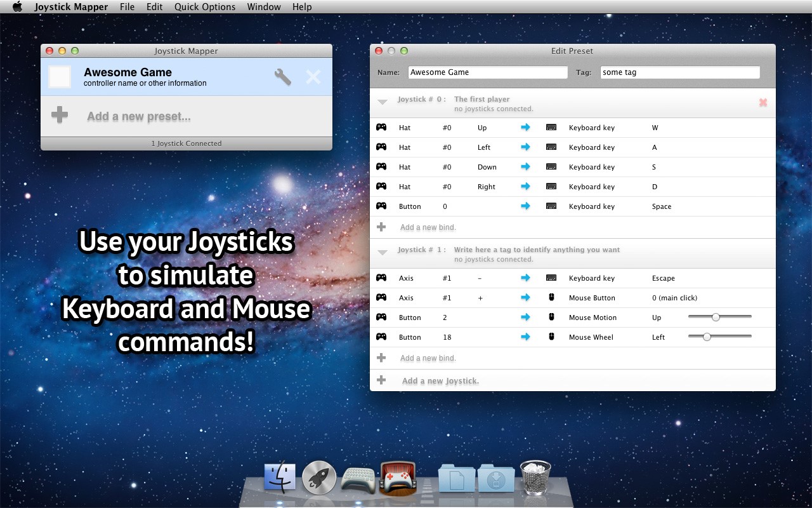This screenshot has height=508, width=812.
Task: Click the mouse icon on the Mouse Wheel Left bind
Action: coord(551,337)
